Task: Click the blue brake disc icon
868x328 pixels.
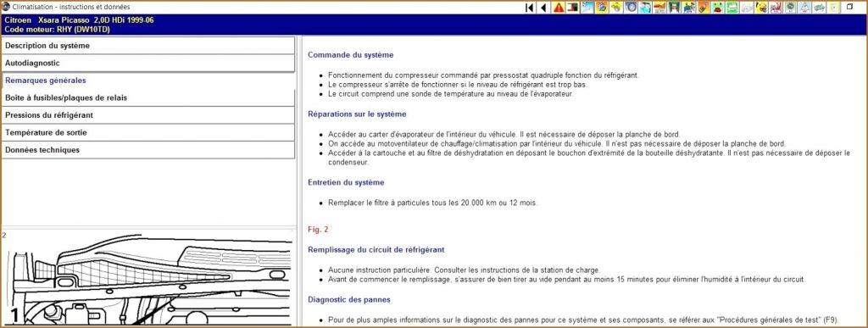Action: point(631,8)
